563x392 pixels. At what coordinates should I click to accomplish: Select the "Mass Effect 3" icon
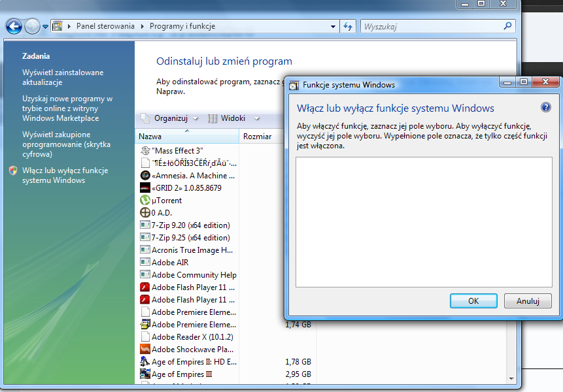145,151
